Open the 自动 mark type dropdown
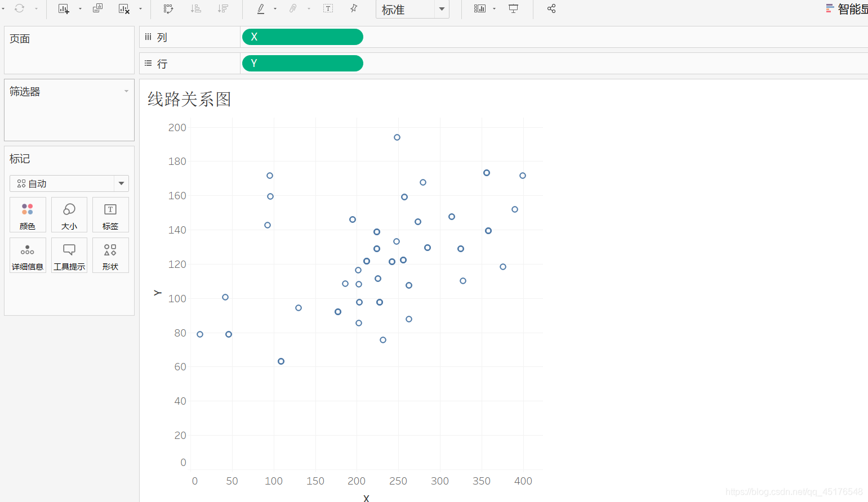The image size is (868, 502). 69,183
